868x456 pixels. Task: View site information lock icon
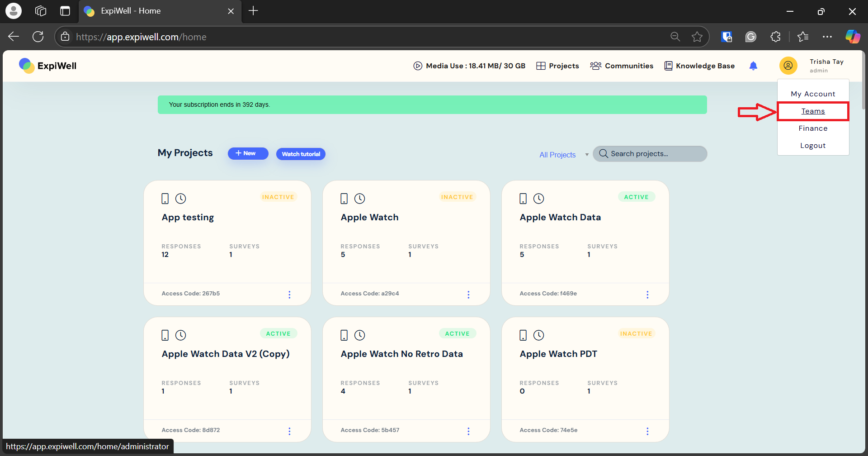coord(65,37)
